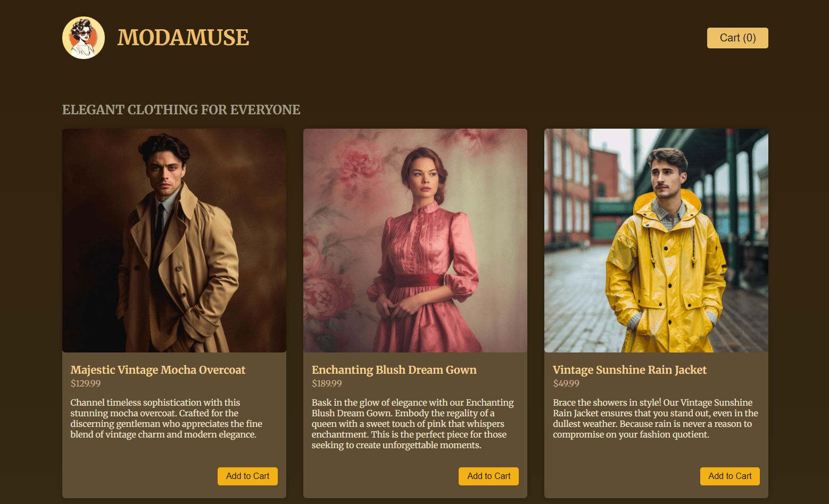Select the $129.99 price label
The width and height of the screenshot is (829, 504).
coord(86,383)
